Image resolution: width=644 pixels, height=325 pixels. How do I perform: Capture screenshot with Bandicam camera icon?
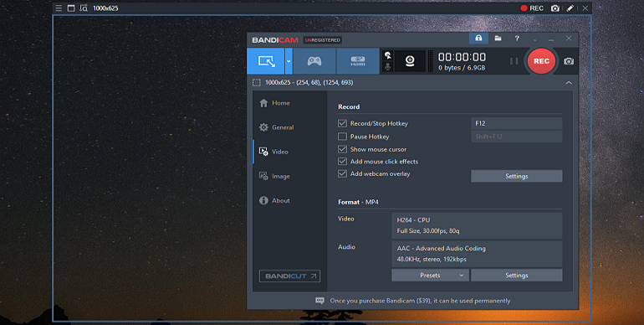coord(569,61)
